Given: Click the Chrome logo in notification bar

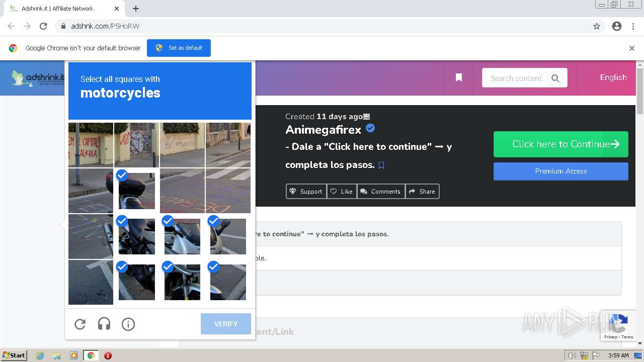Looking at the screenshot, I should (13, 48).
